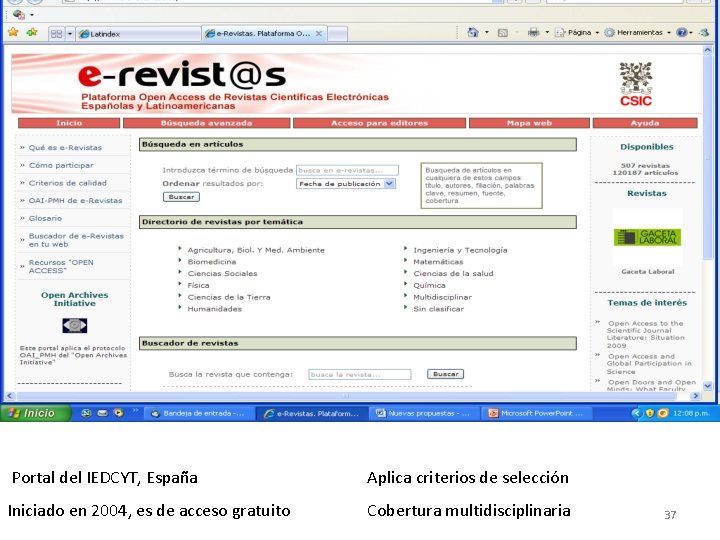Click Buscar under article search
Viewport: 720px width, 540px height.
181,197
